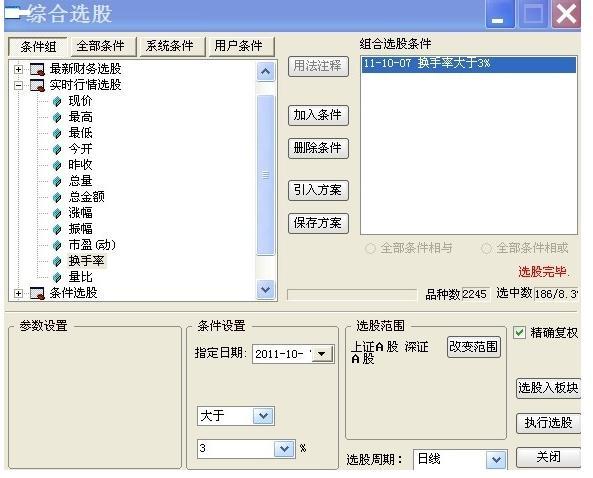Toggle the 精确复权 checkbox
593x478 pixels.
(519, 333)
